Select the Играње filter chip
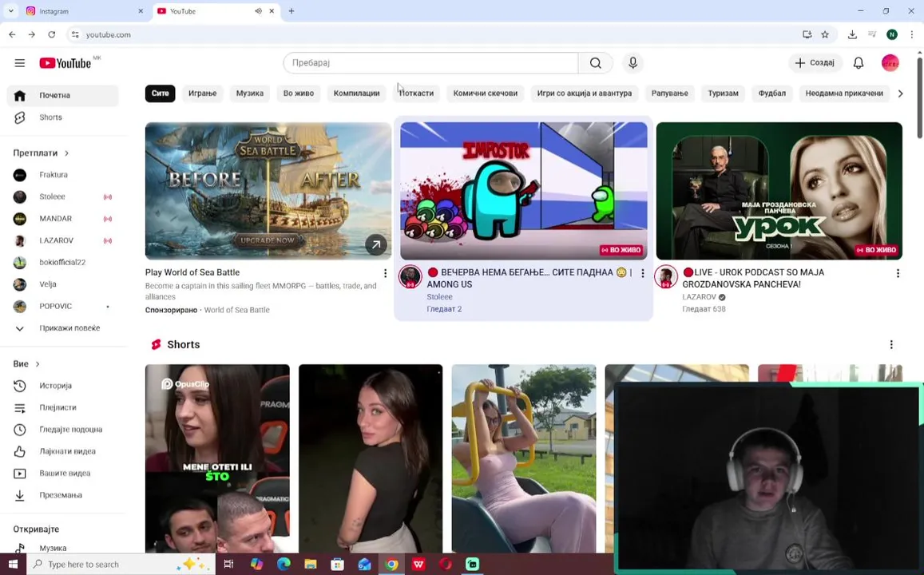This screenshot has width=924, height=575. [203, 93]
